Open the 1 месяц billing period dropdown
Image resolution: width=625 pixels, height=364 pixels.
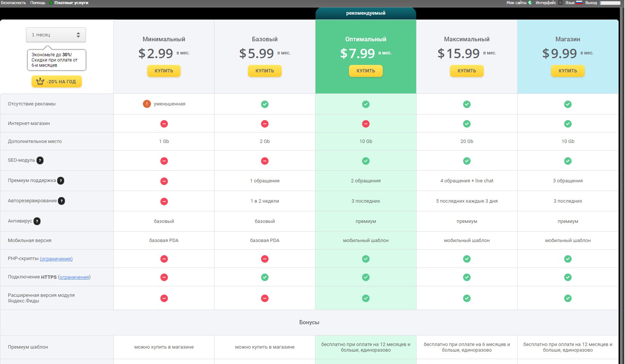pos(56,35)
